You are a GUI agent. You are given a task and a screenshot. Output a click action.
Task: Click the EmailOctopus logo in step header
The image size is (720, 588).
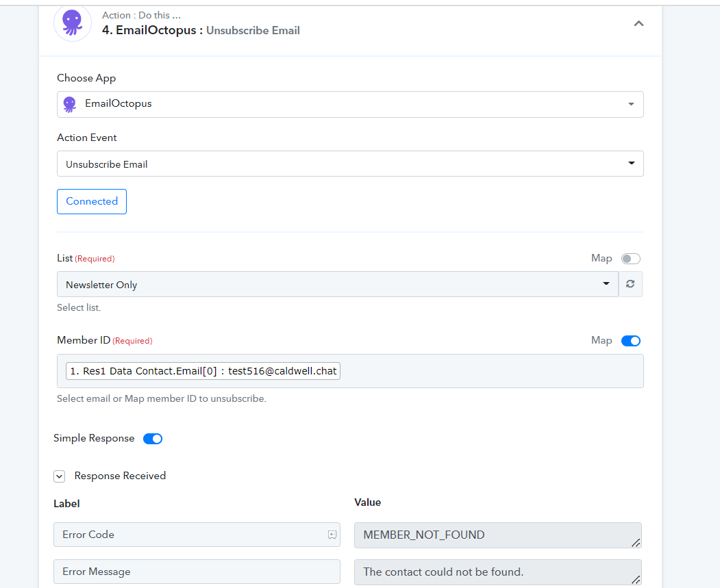tap(73, 23)
